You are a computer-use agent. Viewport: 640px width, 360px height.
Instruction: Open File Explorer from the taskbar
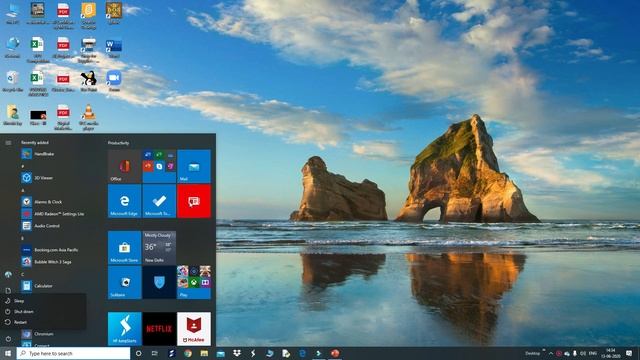204,353
